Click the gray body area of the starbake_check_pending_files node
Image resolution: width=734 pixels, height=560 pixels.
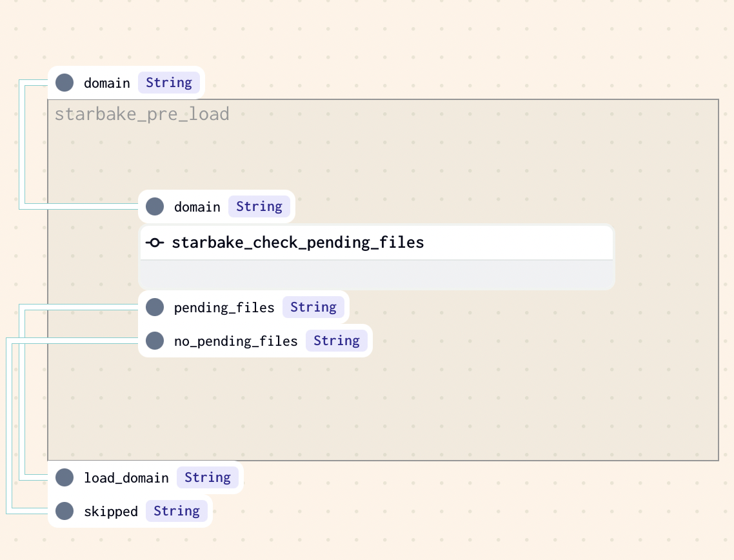[x=377, y=275]
